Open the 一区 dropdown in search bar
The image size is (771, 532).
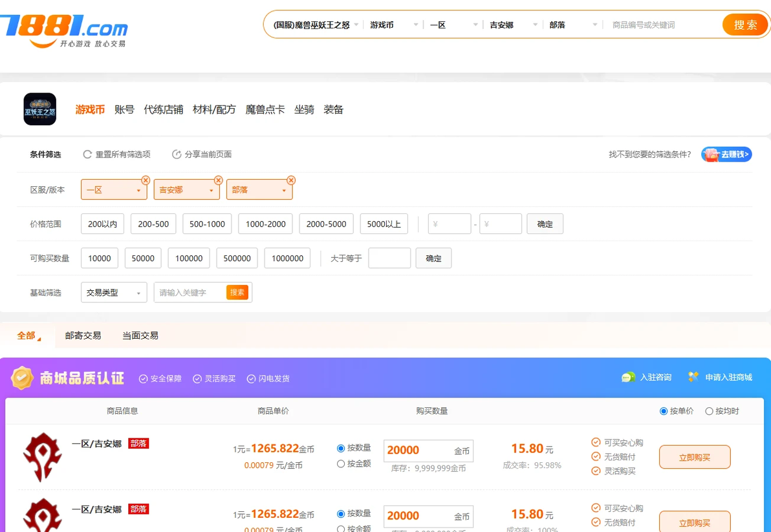[453, 25]
